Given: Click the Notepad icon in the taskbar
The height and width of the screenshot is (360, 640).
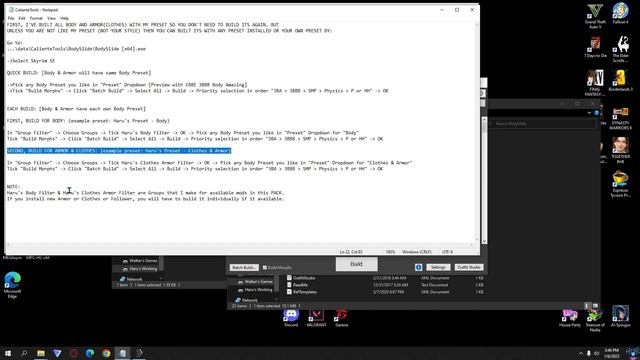Looking at the screenshot, I should (x=122, y=353).
